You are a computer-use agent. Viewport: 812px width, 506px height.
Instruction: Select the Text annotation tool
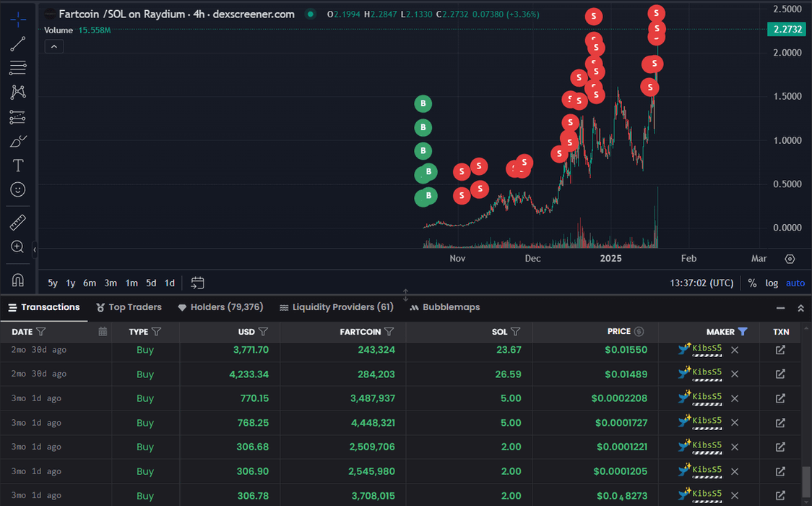[x=17, y=166]
